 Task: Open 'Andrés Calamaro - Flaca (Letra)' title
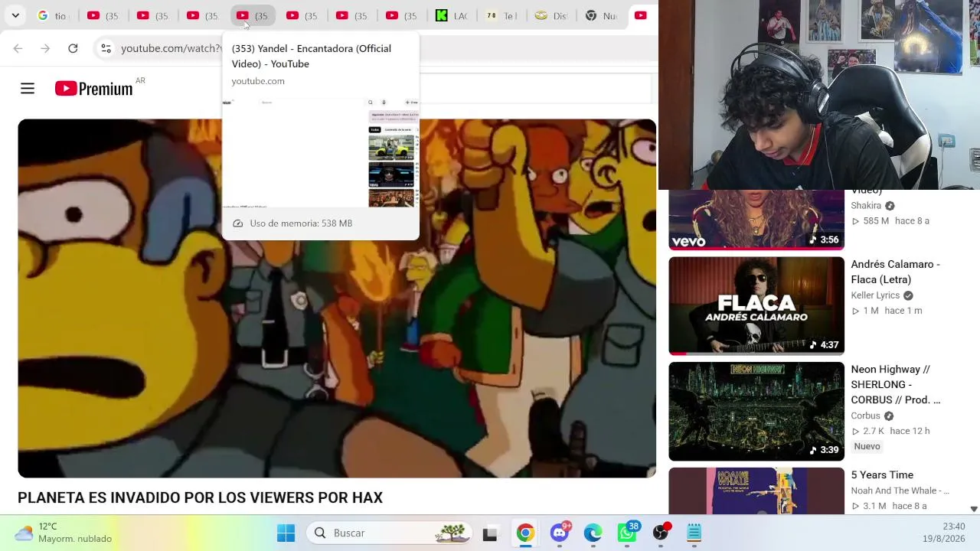point(895,272)
